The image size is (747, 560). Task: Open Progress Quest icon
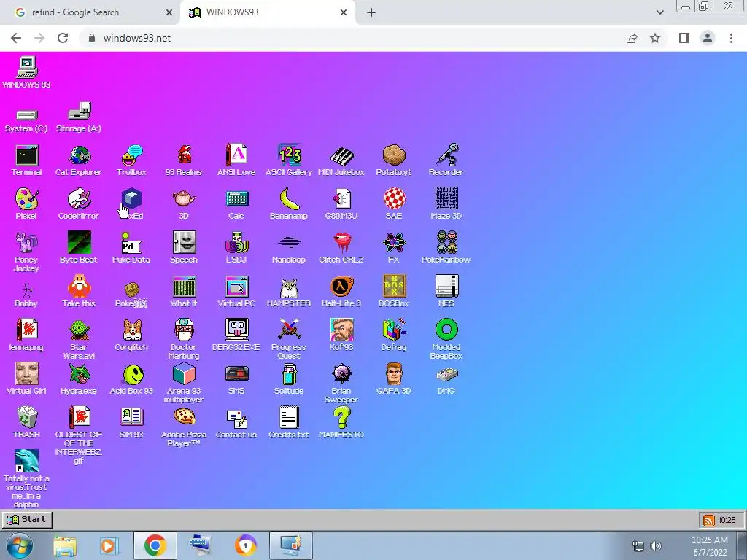pyautogui.click(x=289, y=340)
